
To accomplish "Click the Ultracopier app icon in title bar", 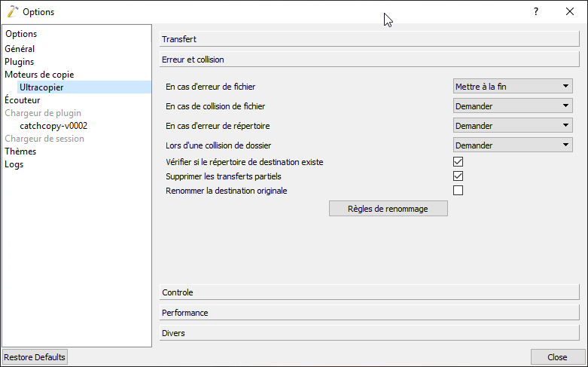I will coord(12,11).
